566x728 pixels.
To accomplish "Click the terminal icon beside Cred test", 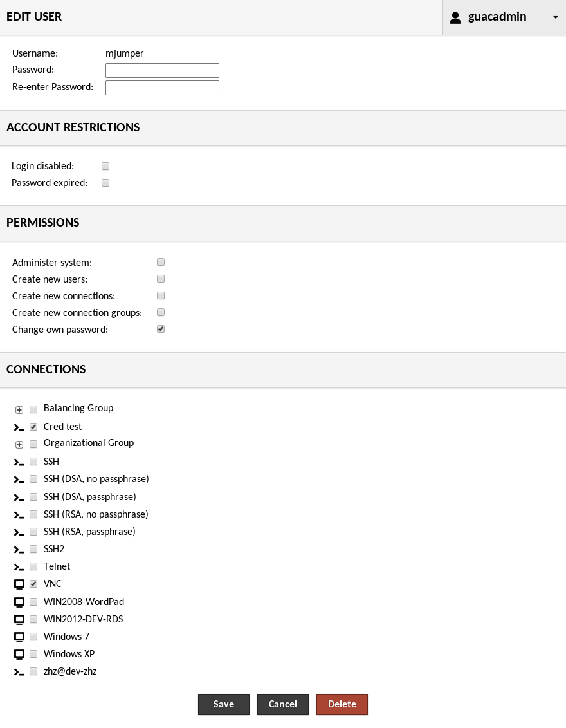I will click(x=19, y=427).
